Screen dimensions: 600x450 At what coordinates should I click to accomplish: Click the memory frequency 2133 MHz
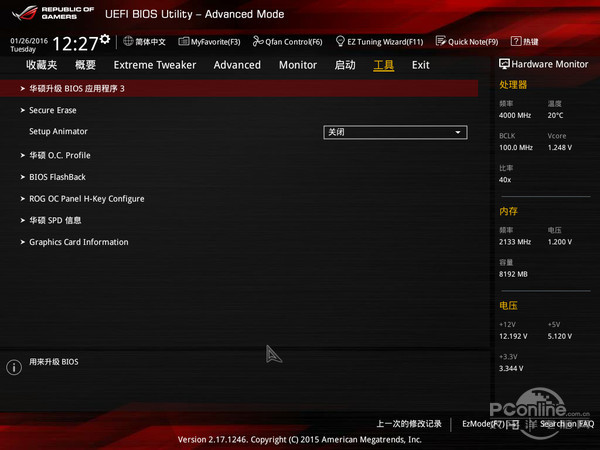pos(515,242)
